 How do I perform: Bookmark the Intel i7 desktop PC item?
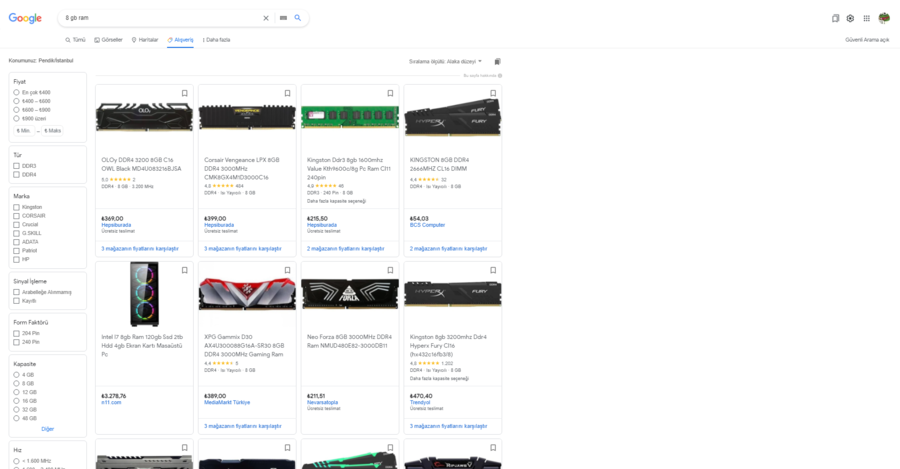pos(184,270)
